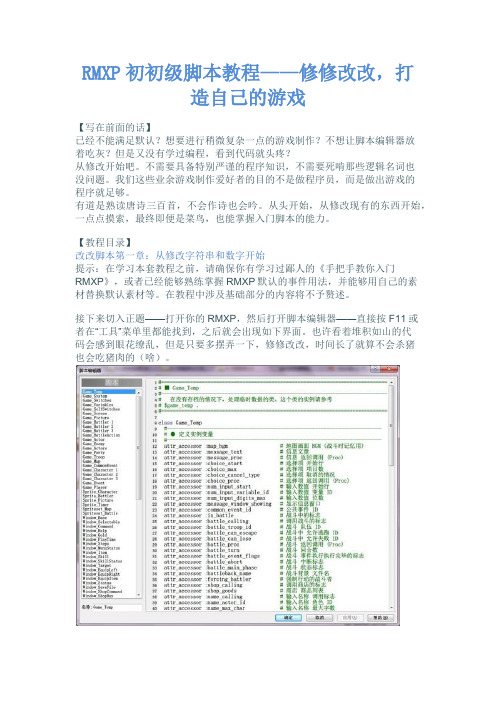Click the code editor vertical scrollbar thumb

click(391, 425)
